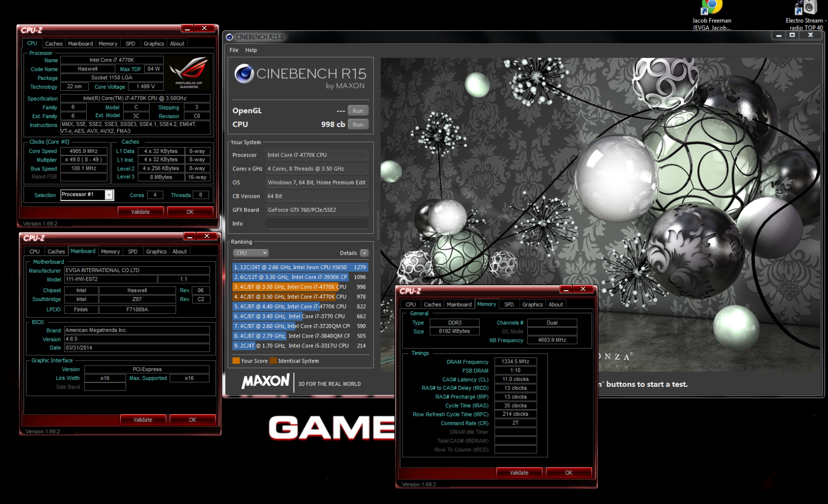Select ranking row Intel Xeon CPU X5650

click(300, 267)
